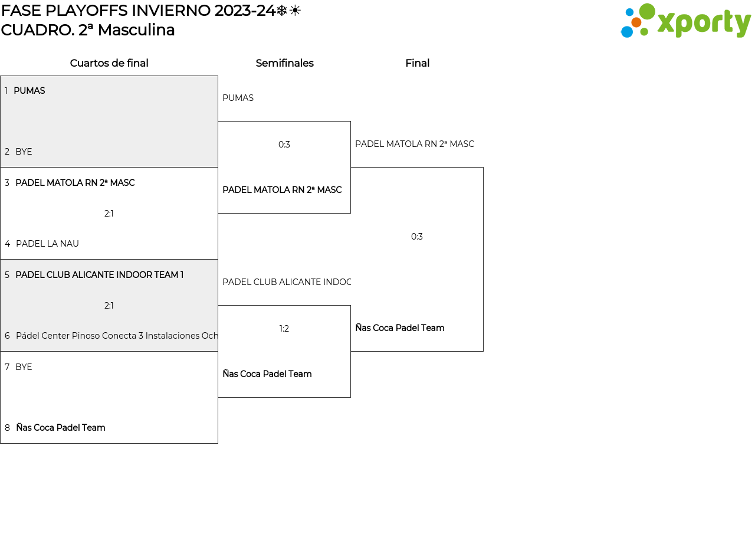The width and height of the screenshot is (755, 560).
Task: Click PADEL MATOLA RN 2ª MASC seed 3
Action: (x=75, y=183)
